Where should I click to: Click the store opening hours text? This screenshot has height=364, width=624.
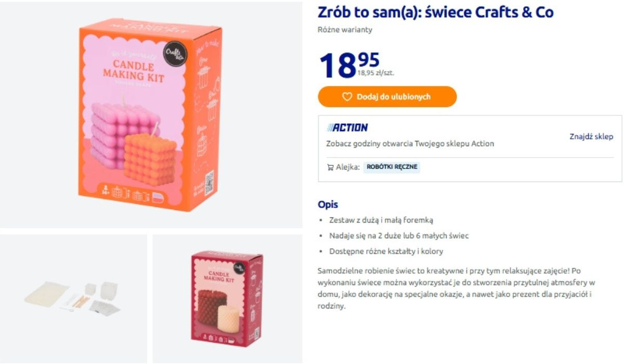click(x=410, y=144)
